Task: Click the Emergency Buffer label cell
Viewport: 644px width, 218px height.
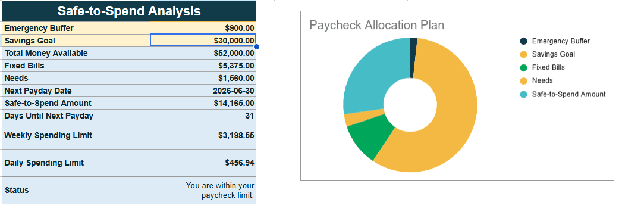Action: 76,28
